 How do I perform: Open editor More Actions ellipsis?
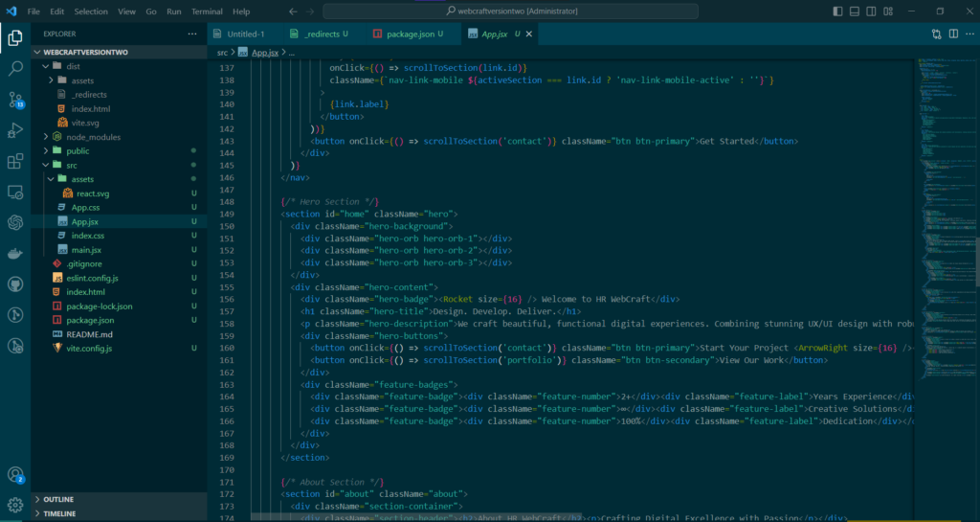coord(969,34)
